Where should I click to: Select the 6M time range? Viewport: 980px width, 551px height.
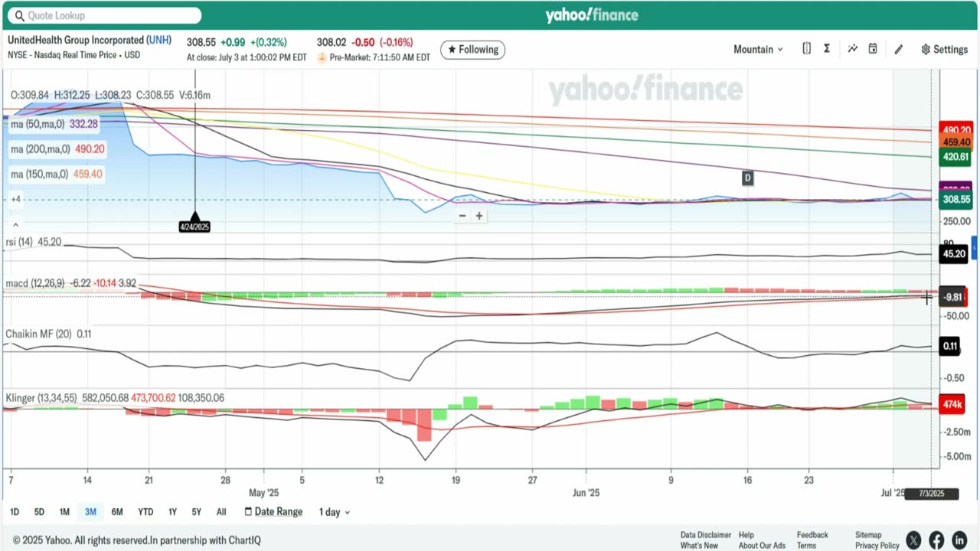pyautogui.click(x=117, y=512)
